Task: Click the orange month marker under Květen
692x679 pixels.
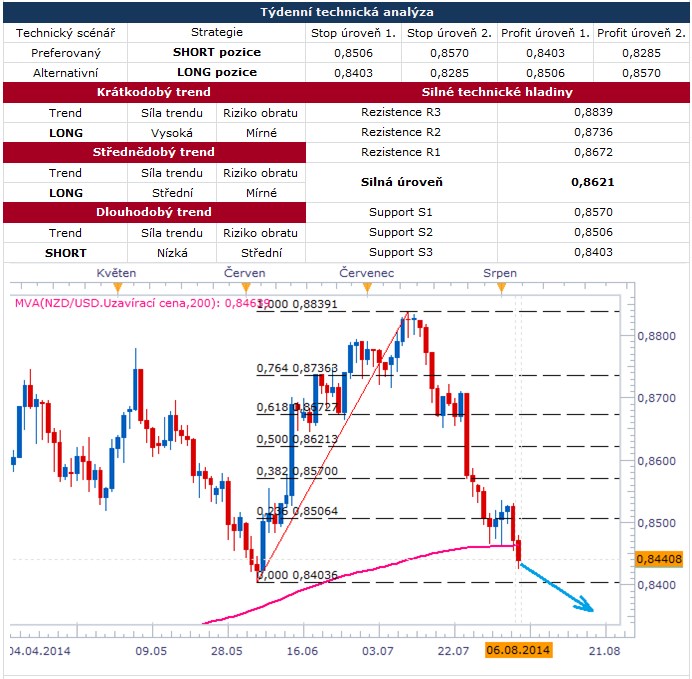Action: [117, 289]
